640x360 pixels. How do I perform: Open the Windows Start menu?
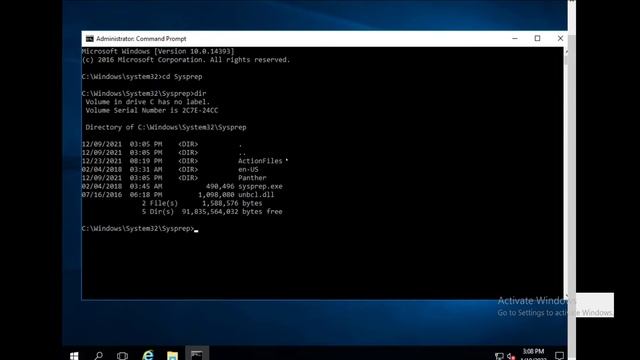[x=74, y=356]
